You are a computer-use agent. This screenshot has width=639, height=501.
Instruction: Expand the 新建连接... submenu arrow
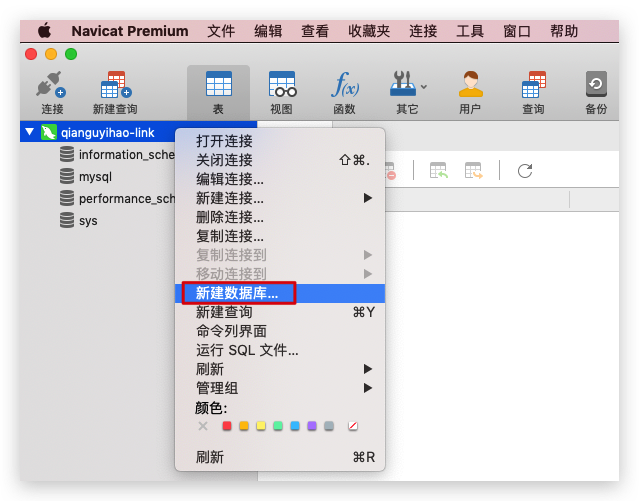368,198
